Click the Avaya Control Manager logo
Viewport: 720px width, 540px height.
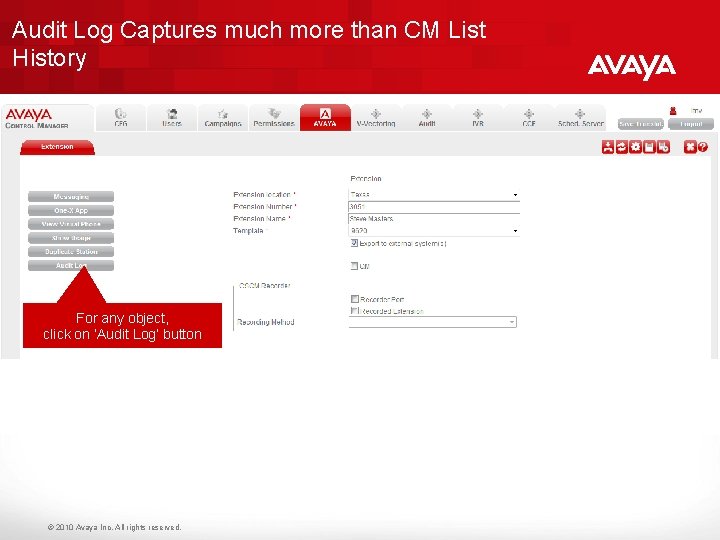[x=37, y=118]
